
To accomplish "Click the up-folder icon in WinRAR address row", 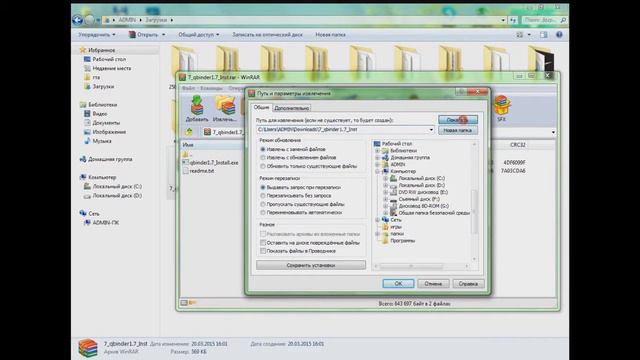I will (188, 132).
